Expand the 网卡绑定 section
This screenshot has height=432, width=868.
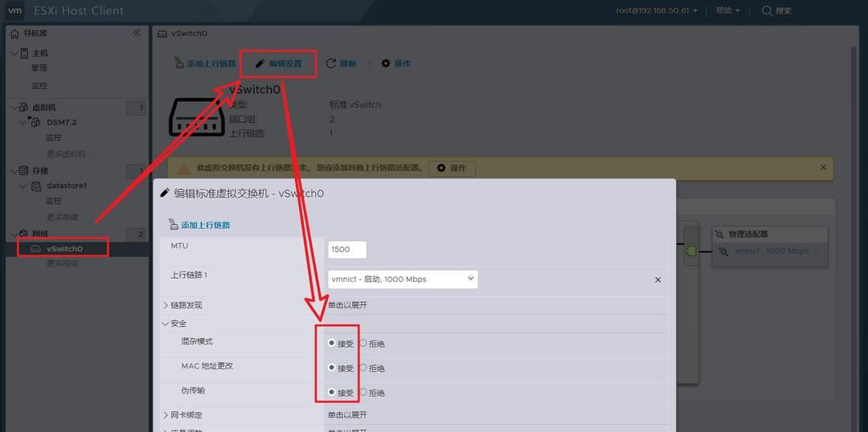click(x=166, y=415)
